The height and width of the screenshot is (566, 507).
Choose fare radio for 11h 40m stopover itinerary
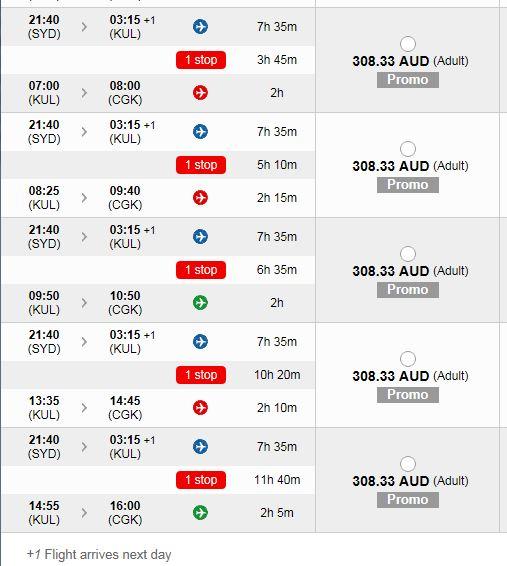pos(408,464)
